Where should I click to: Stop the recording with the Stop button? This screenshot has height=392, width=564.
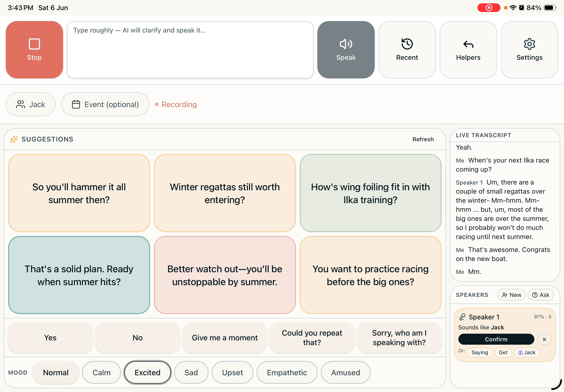(34, 50)
